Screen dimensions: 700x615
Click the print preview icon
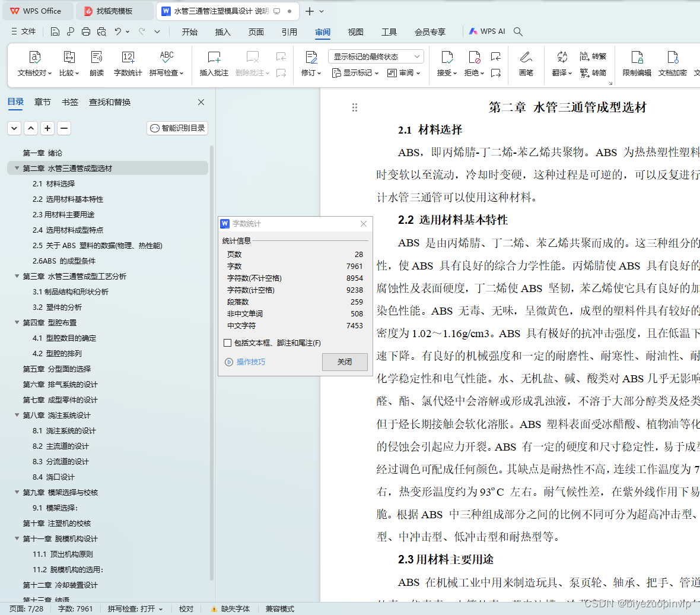click(102, 31)
